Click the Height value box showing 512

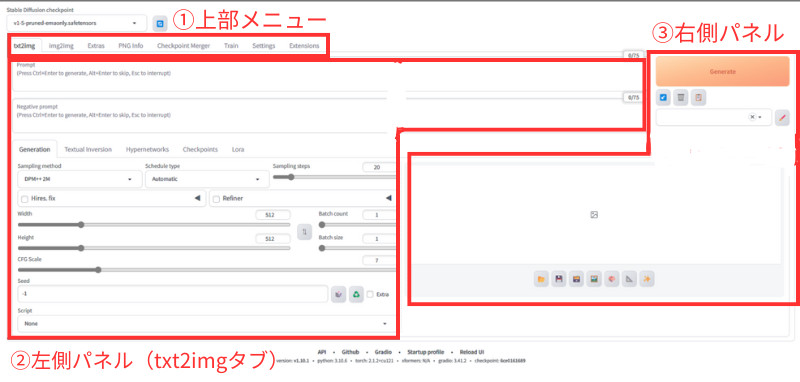click(273, 239)
